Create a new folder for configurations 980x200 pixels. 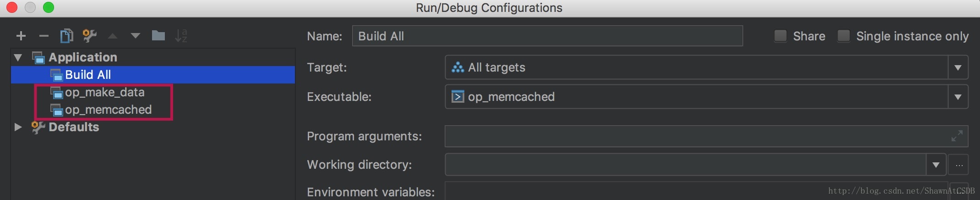tap(158, 35)
